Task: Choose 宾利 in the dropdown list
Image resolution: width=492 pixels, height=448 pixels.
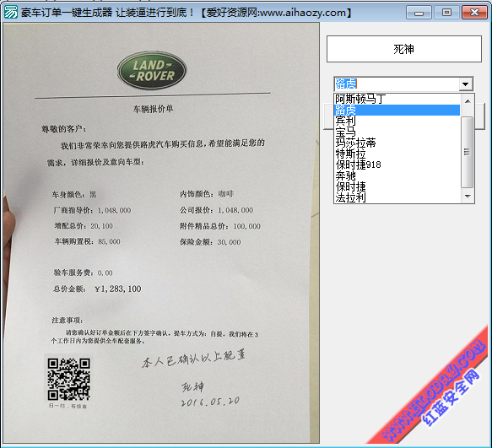Action: 397,121
